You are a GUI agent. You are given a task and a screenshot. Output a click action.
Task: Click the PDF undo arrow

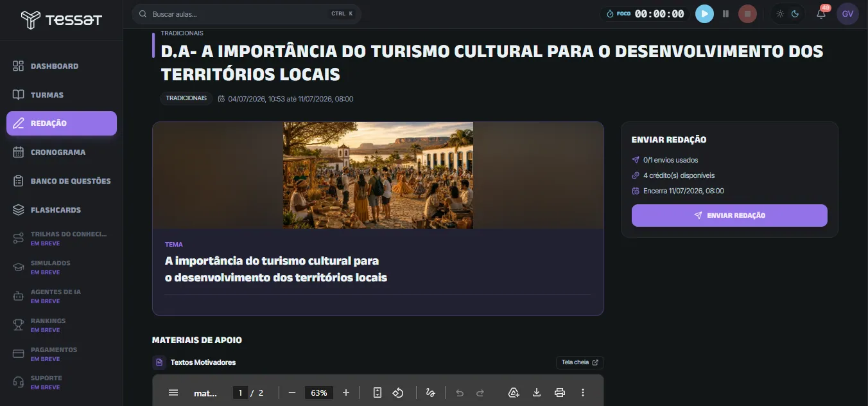click(460, 393)
